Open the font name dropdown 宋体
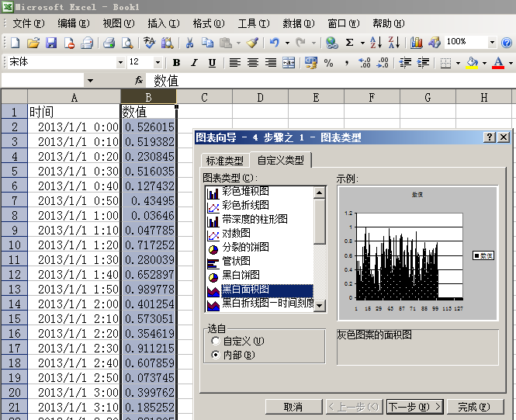This screenshot has width=516, height=420. [121, 62]
